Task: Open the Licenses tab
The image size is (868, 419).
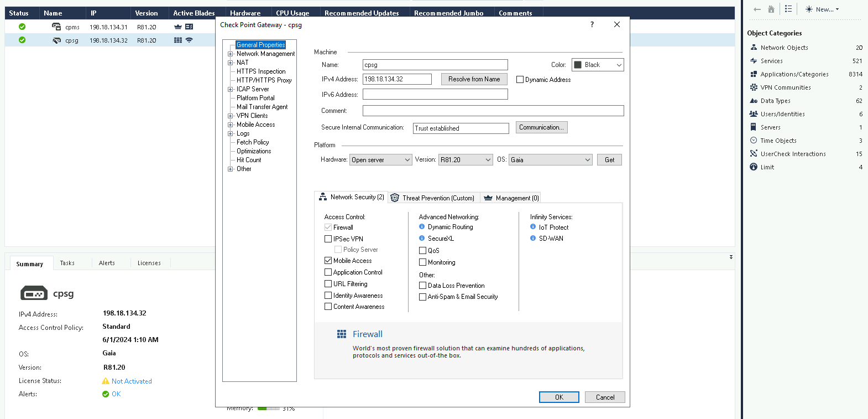Action: click(149, 263)
